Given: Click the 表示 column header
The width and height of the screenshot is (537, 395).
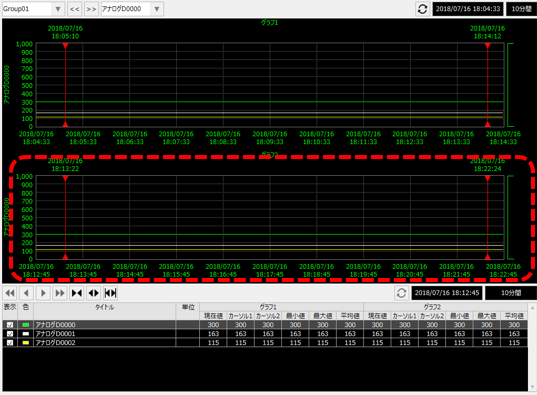Looking at the screenshot, I should (x=10, y=307).
